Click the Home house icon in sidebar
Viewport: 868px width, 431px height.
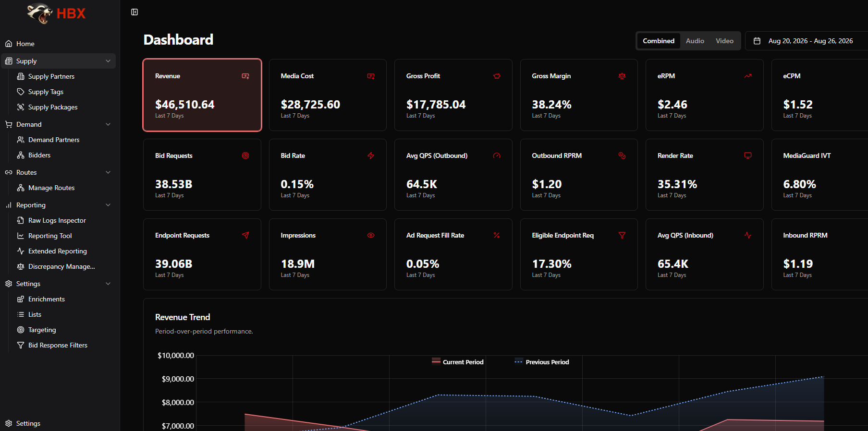[9, 44]
